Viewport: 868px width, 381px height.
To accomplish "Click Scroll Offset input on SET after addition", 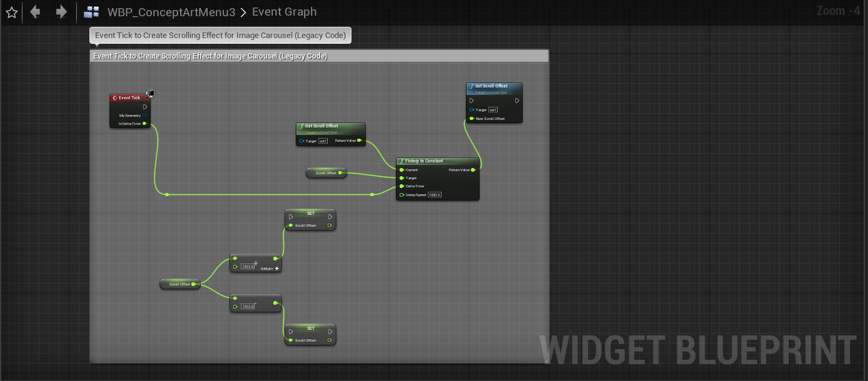I will pyautogui.click(x=291, y=225).
